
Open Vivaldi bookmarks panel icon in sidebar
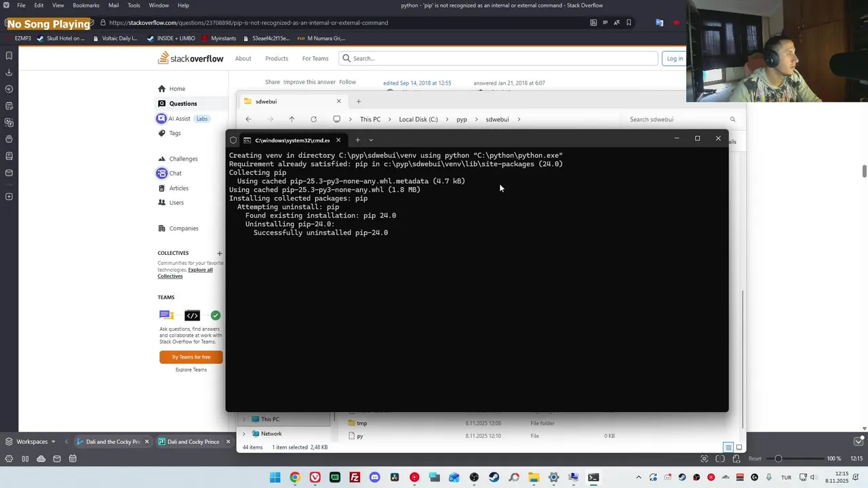pyautogui.click(x=9, y=56)
